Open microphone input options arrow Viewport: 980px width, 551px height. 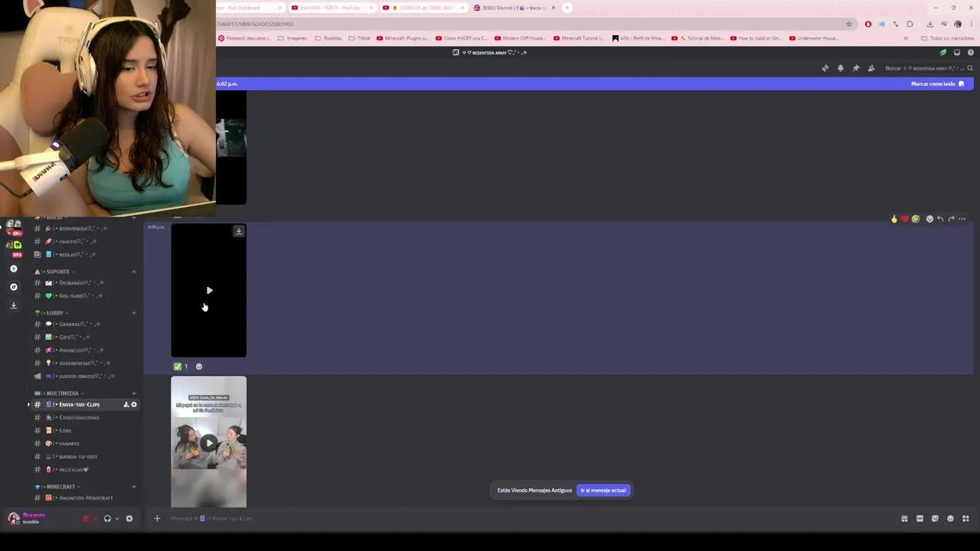[95, 519]
